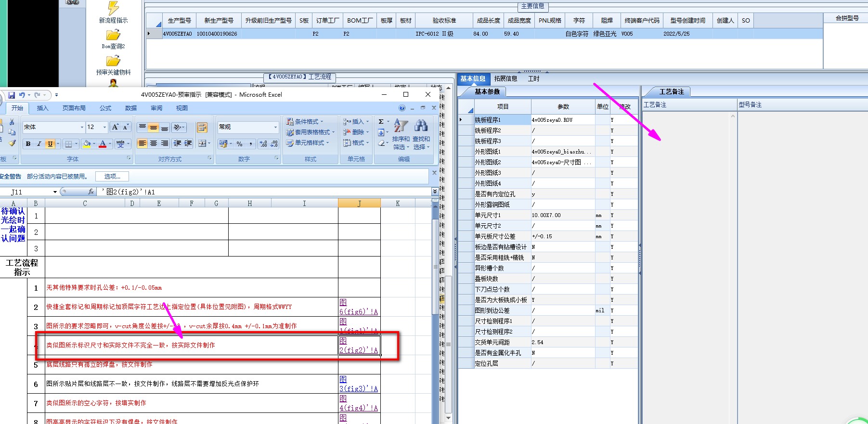Open 图4(fig4) hyperlink
Screen dimensions: 868x424
coord(359,403)
